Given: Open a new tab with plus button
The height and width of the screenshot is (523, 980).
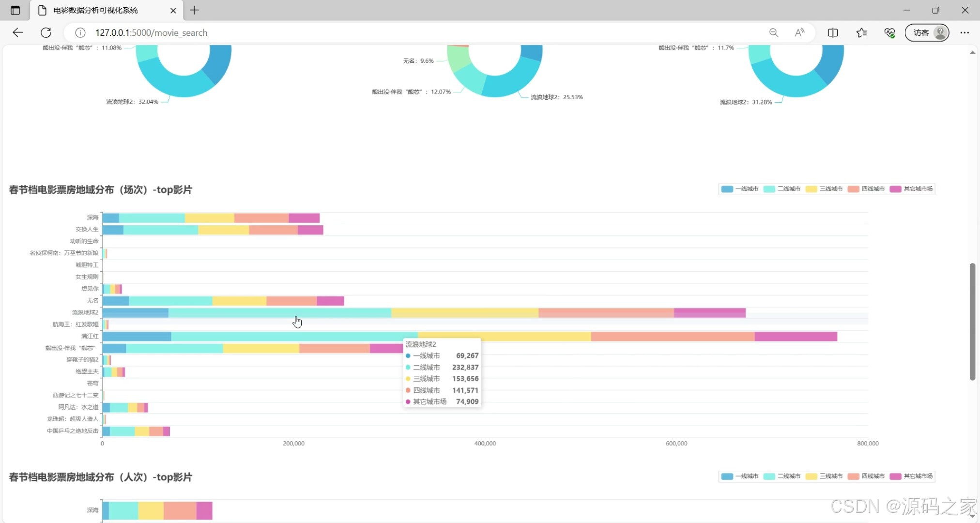Looking at the screenshot, I should click(x=194, y=10).
